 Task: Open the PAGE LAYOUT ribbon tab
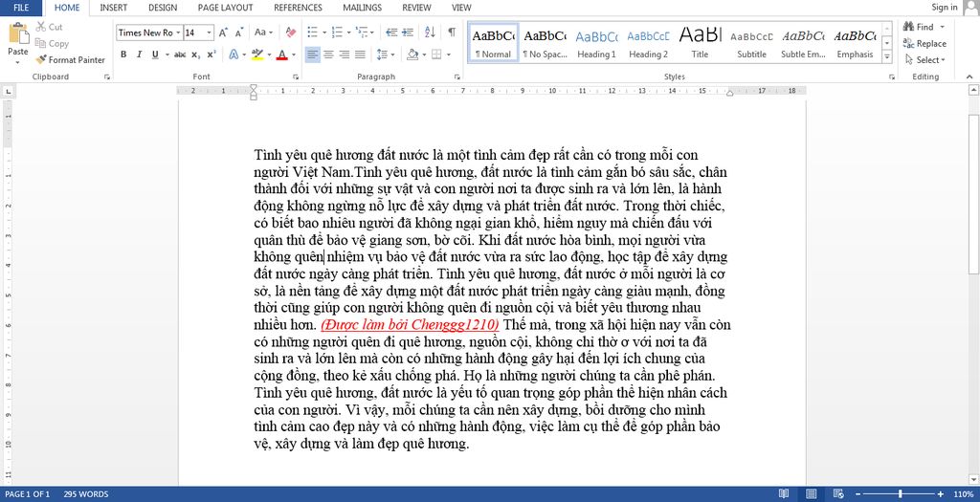225,8
